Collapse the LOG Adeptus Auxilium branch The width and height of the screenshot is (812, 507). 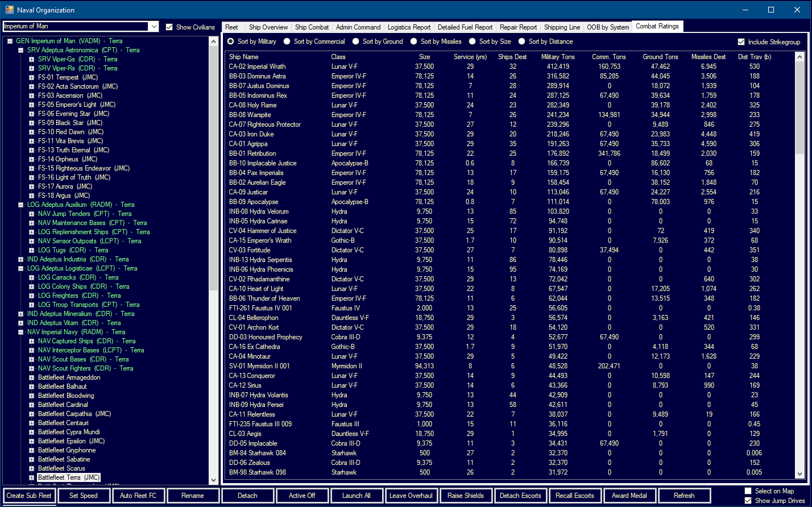[x=20, y=205]
